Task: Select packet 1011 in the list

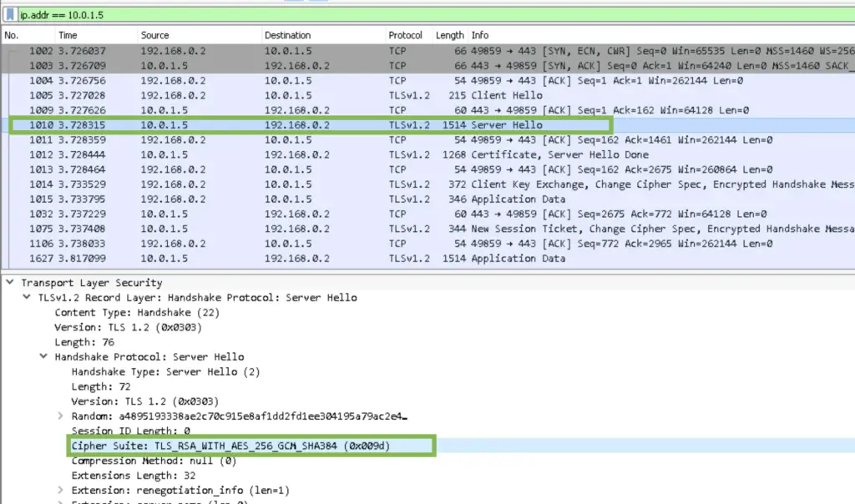Action: coord(428,140)
